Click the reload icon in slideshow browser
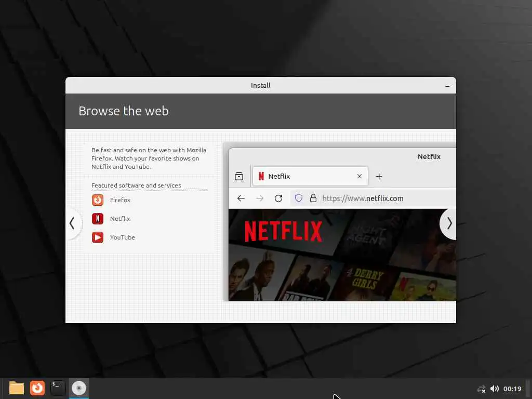Screen dimensions: 532x399 pyautogui.click(x=278, y=198)
